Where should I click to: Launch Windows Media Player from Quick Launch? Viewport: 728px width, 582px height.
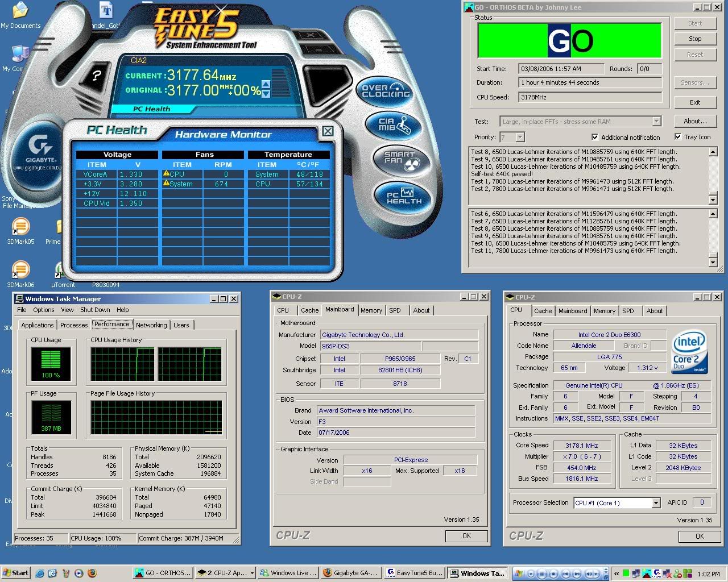point(78,573)
